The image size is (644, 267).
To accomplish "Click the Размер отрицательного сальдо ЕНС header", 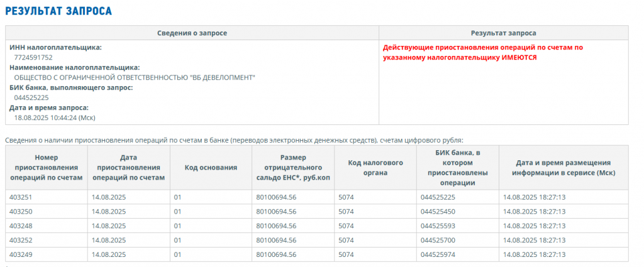I will (x=293, y=167).
